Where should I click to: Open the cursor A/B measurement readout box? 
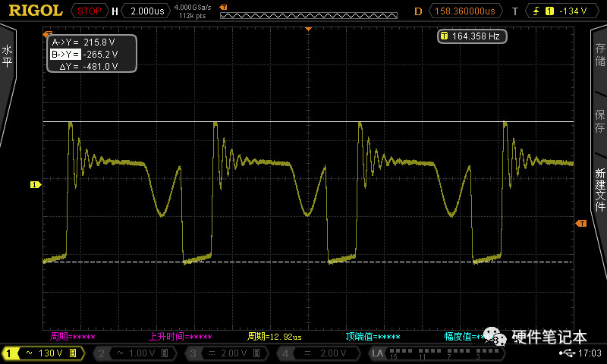93,55
